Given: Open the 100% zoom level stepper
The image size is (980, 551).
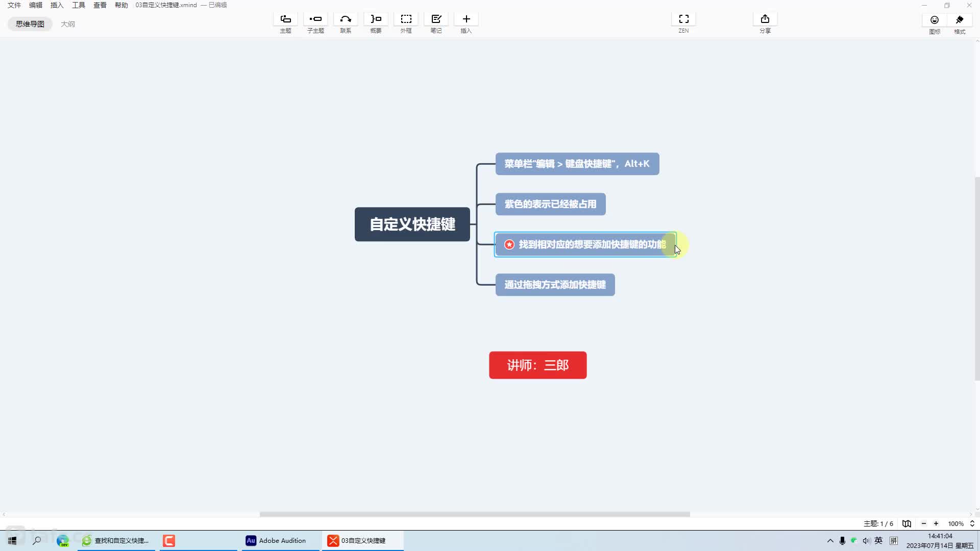Looking at the screenshot, I should pyautogui.click(x=972, y=523).
